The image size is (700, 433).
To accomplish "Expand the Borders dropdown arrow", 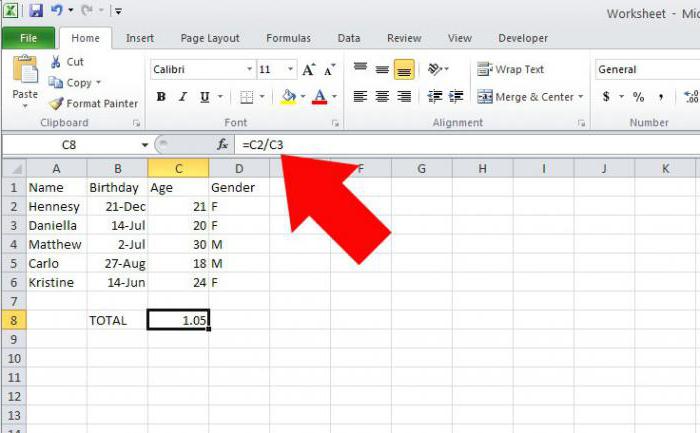I will point(262,96).
